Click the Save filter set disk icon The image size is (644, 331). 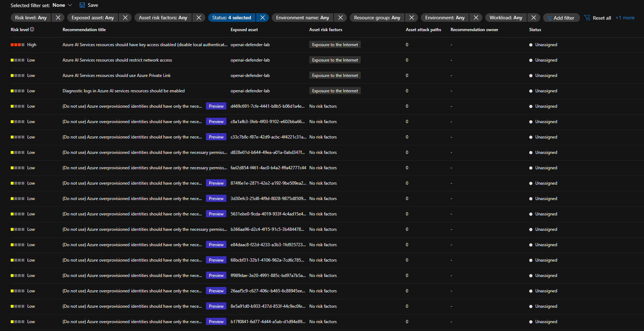(x=82, y=5)
